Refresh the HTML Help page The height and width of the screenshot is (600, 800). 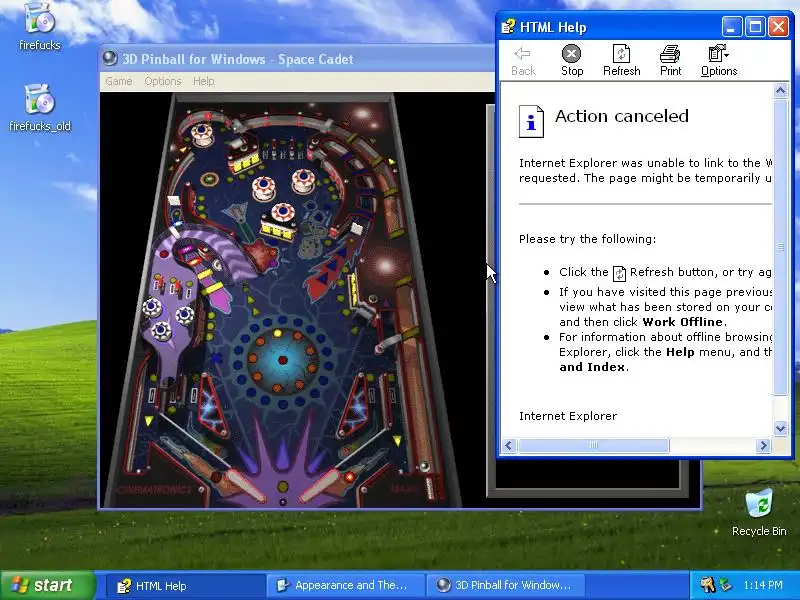[621, 61]
